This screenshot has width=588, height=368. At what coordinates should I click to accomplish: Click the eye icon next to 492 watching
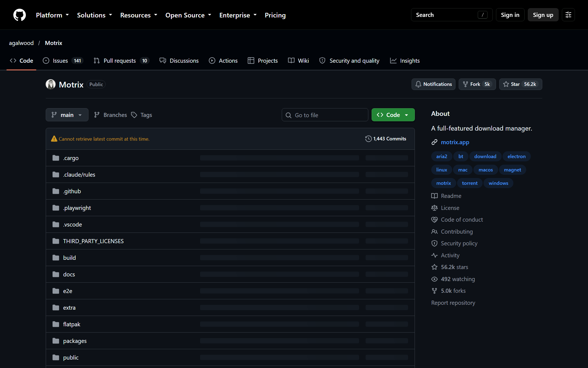click(434, 279)
